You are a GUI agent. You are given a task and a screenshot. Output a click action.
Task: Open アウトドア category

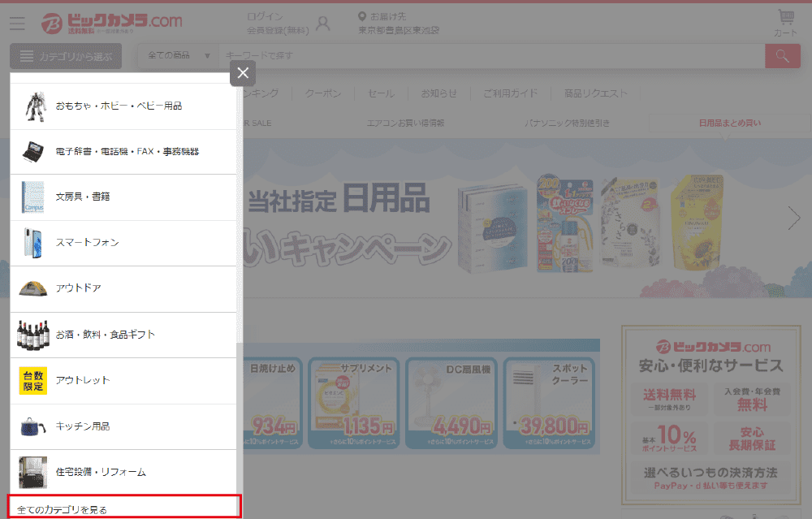click(x=123, y=289)
